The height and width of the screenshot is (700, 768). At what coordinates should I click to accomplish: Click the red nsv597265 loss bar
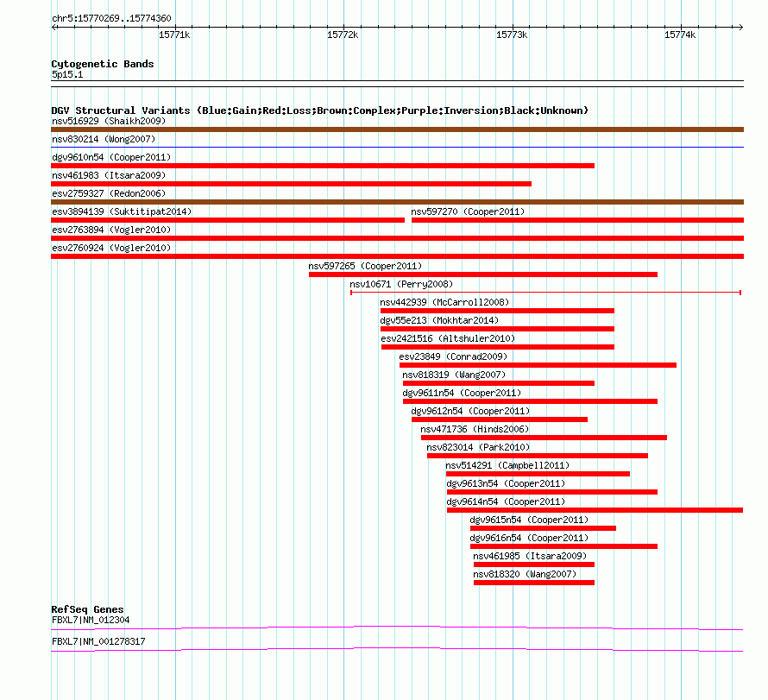pyautogui.click(x=483, y=274)
